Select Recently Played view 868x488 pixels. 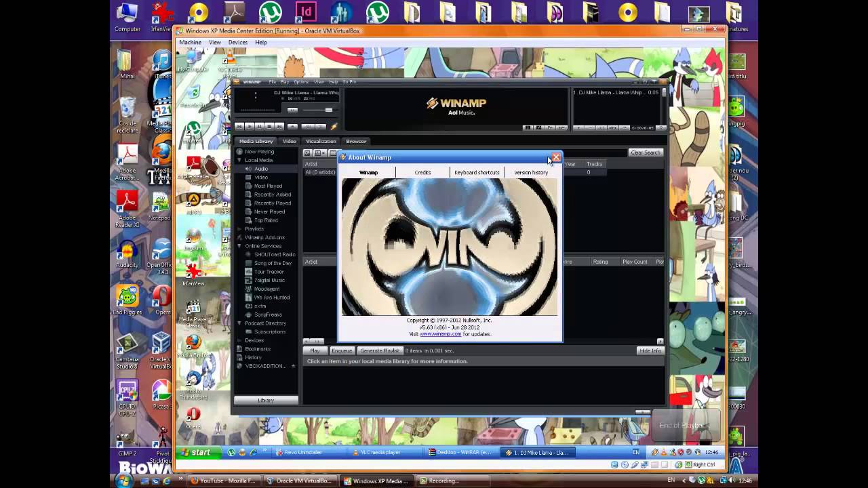[x=273, y=203]
